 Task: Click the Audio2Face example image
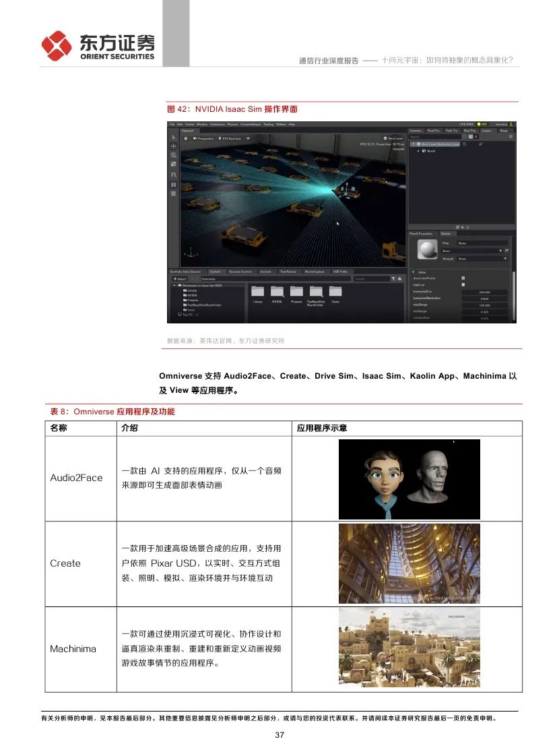409,479
